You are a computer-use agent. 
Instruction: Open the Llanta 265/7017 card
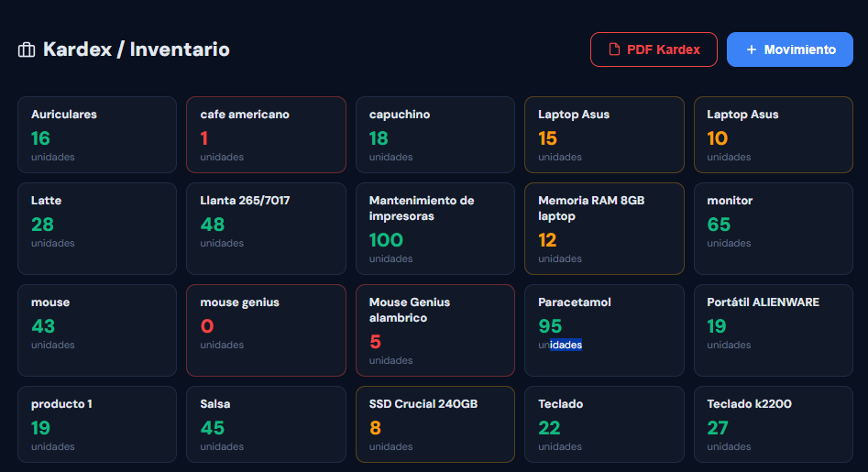pos(267,228)
